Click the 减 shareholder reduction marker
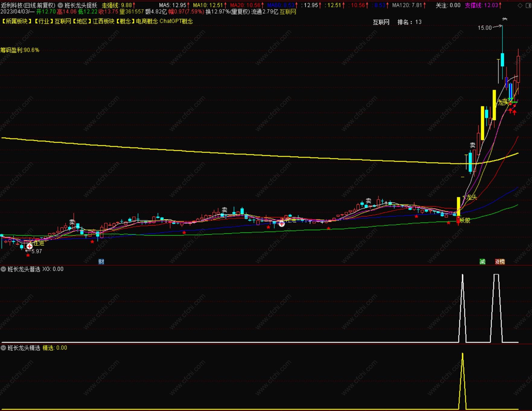This screenshot has width=532, height=411. click(x=483, y=262)
